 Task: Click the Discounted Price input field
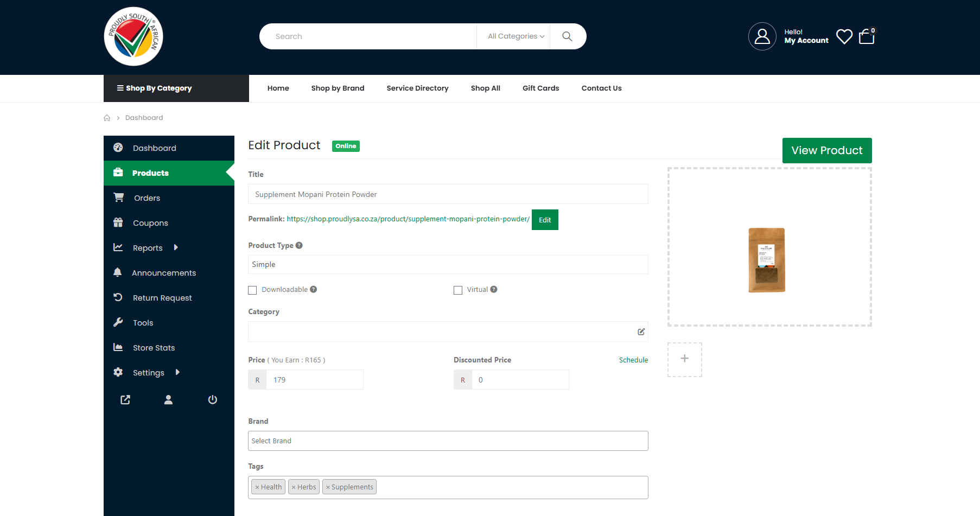[520, 380]
